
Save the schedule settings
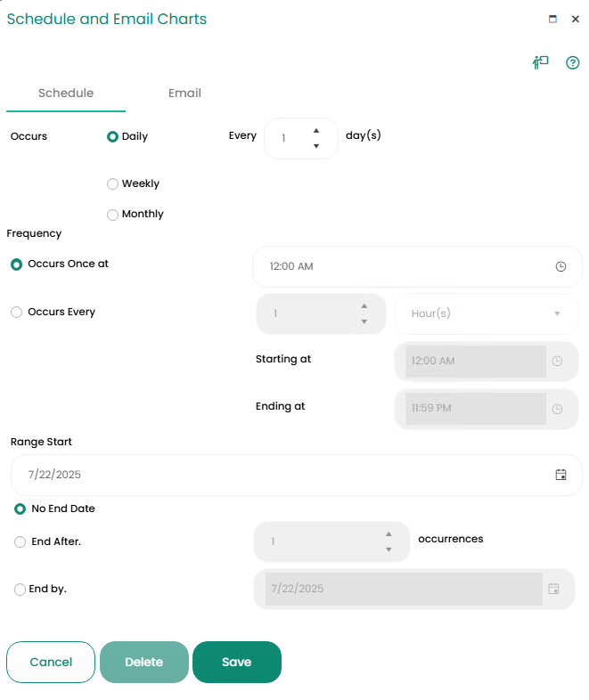(x=237, y=662)
